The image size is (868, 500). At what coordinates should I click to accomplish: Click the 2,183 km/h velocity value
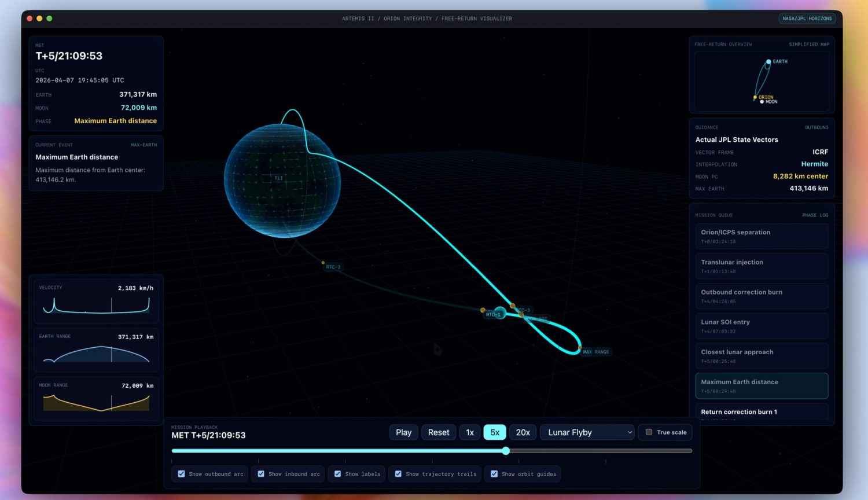click(x=135, y=288)
